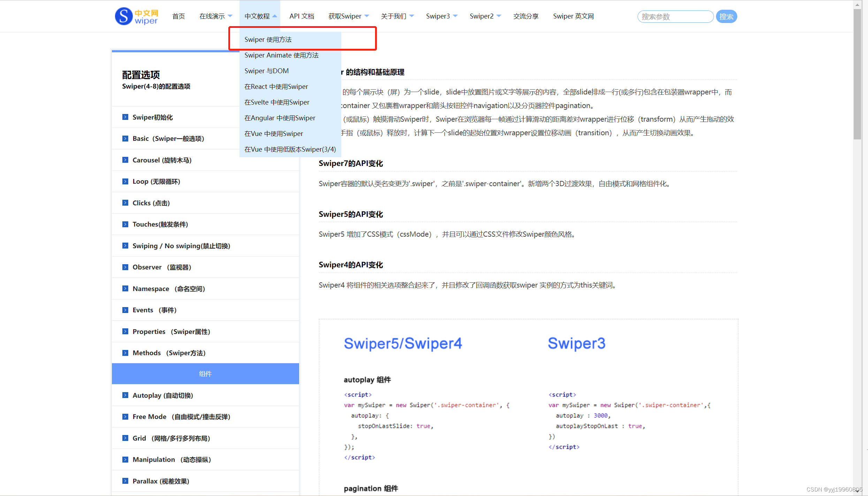Click the arrow icon beside Observer (监视器)
868x496 pixels.
(125, 267)
